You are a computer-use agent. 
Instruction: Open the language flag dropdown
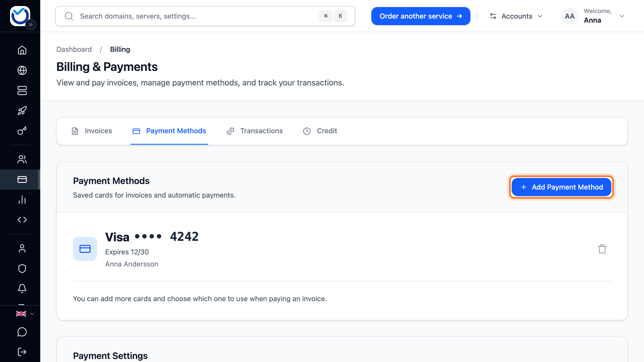click(x=25, y=314)
